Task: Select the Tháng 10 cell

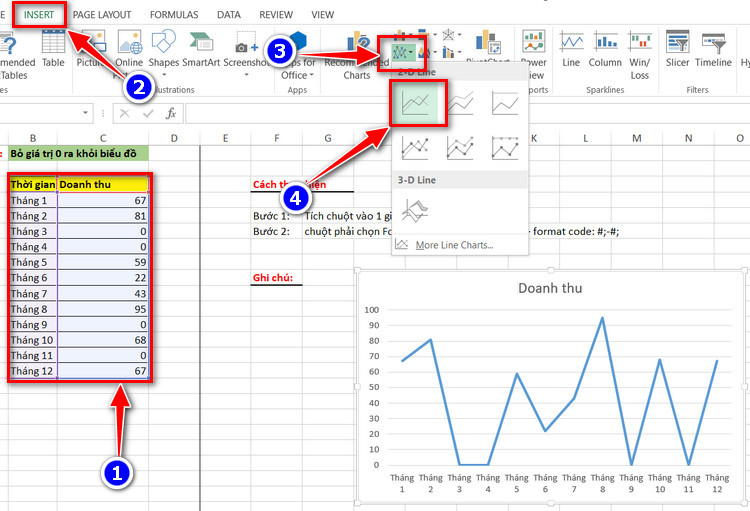Action: click(33, 340)
